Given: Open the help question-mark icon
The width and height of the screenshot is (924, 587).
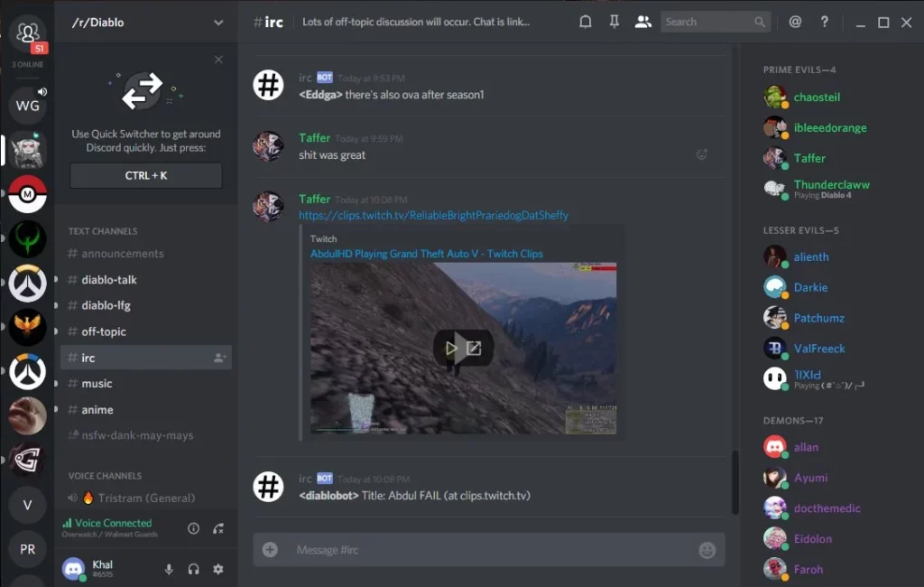Looking at the screenshot, I should coord(825,22).
